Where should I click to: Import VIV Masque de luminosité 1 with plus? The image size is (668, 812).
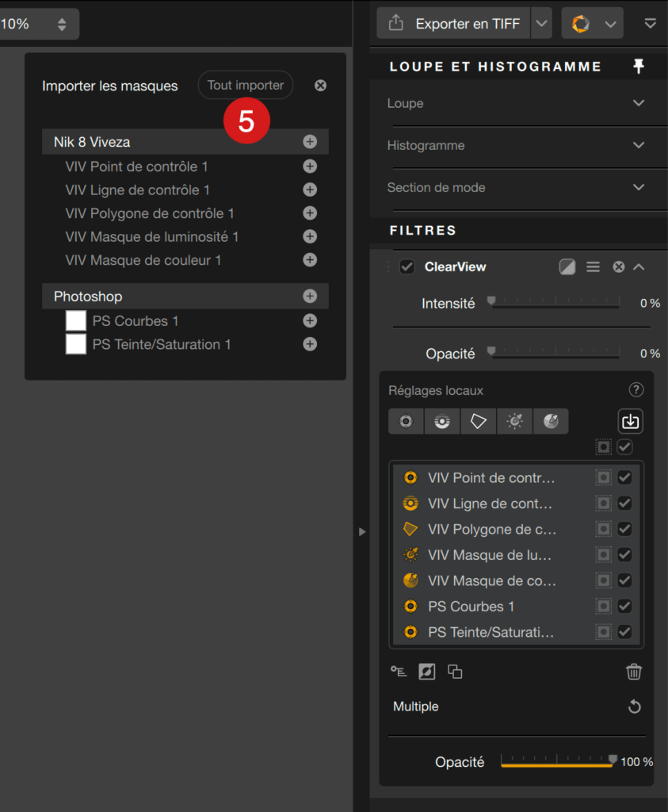[310, 236]
